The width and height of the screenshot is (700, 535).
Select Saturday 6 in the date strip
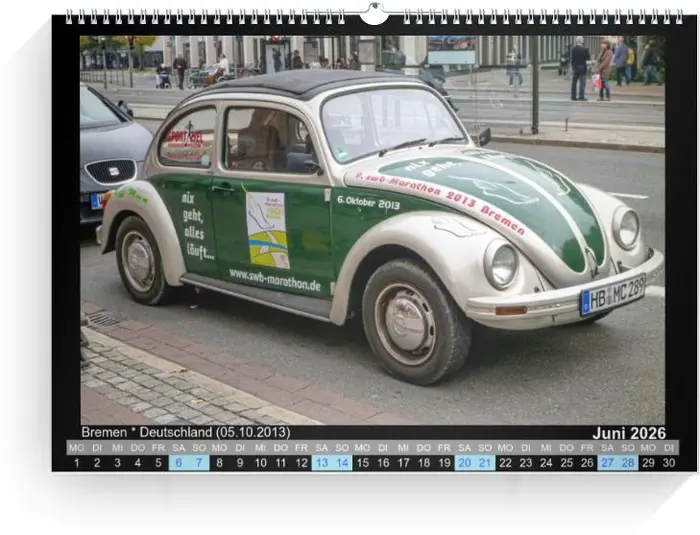[x=179, y=463]
